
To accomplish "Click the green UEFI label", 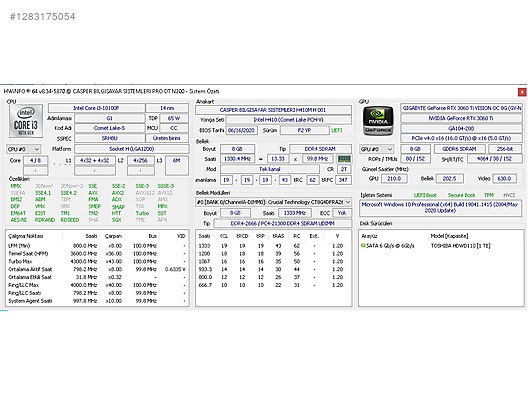I will [x=337, y=130].
